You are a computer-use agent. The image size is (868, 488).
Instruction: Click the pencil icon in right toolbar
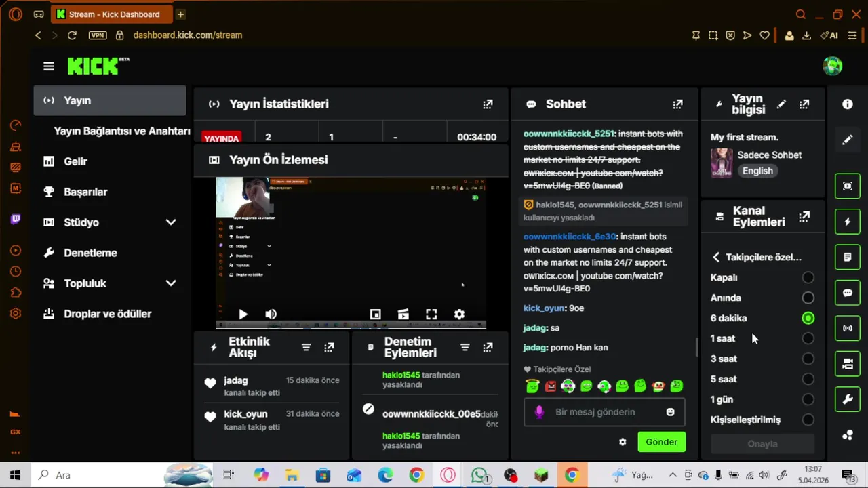click(848, 140)
